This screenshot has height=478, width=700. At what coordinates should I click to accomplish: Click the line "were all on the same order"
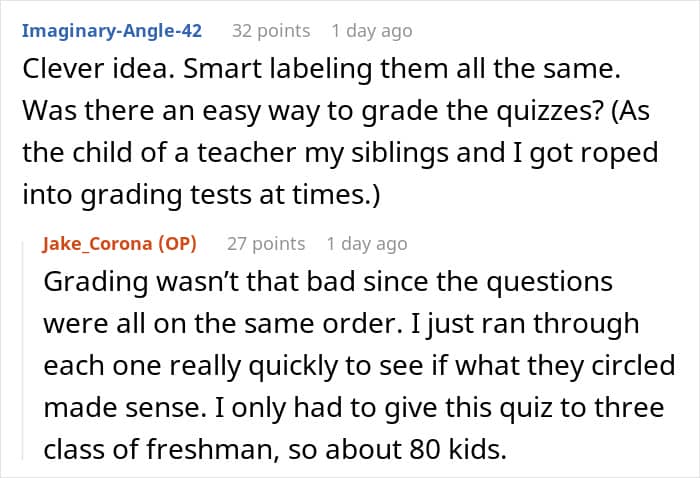[x=342, y=324]
